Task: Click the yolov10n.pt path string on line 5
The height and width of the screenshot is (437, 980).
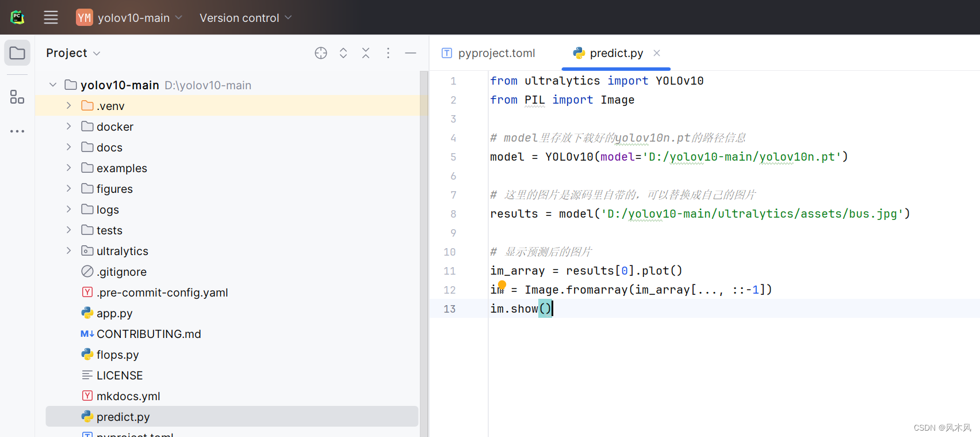Action: pos(741,157)
